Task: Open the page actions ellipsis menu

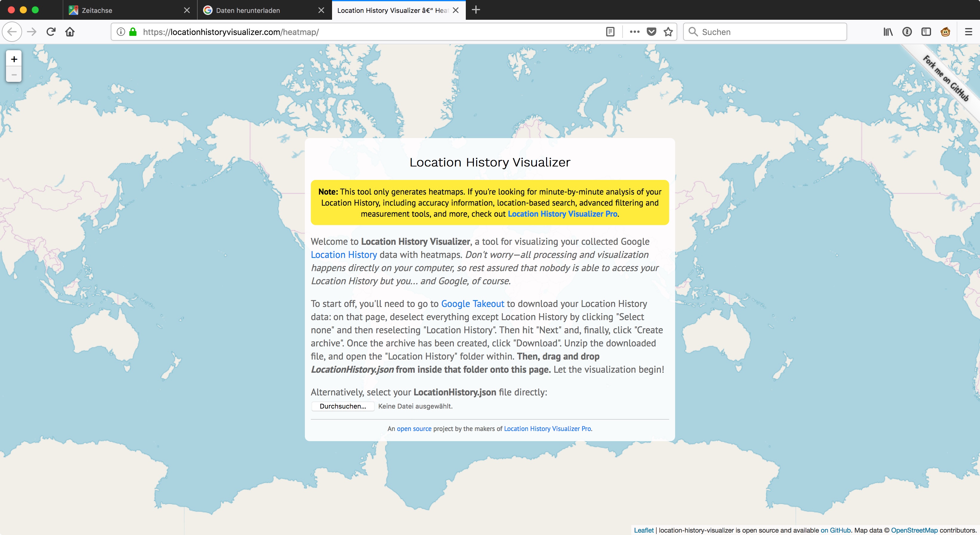Action: (634, 32)
